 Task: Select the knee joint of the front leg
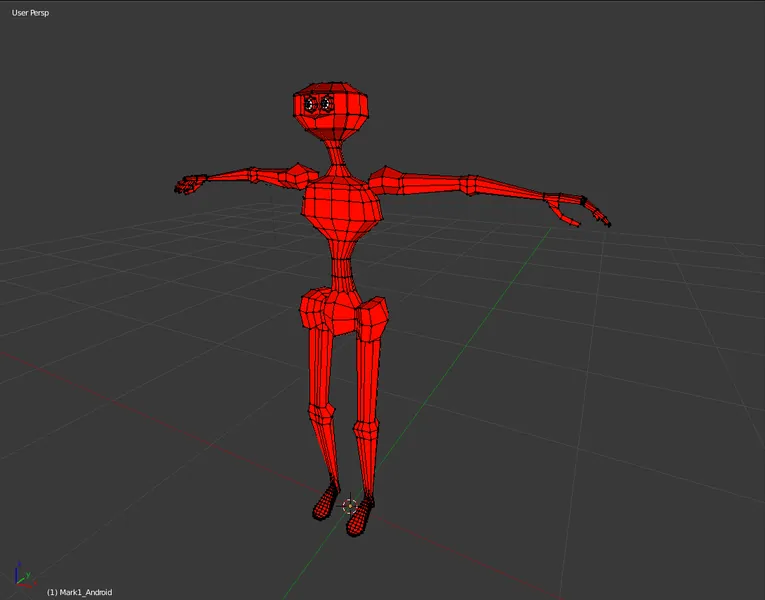(x=366, y=430)
